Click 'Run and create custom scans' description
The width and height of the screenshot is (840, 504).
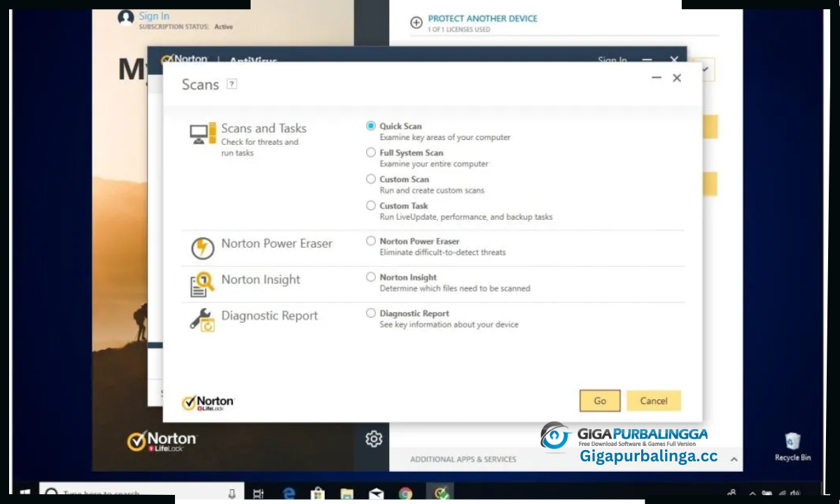432,190
